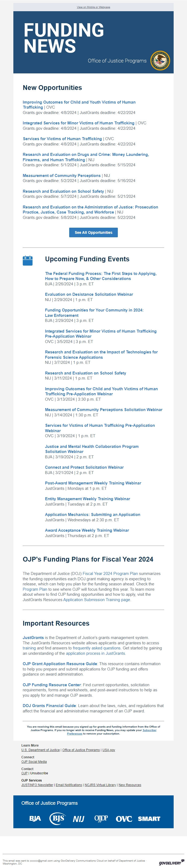
Task: Open the DOJ Grants Financial Guide link
Action: click(49, 706)
